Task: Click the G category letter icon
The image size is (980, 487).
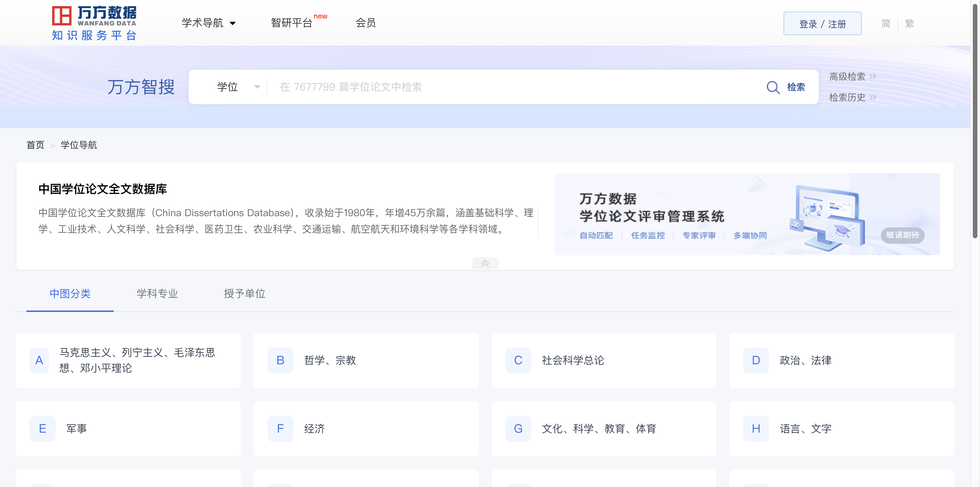Action: click(518, 428)
